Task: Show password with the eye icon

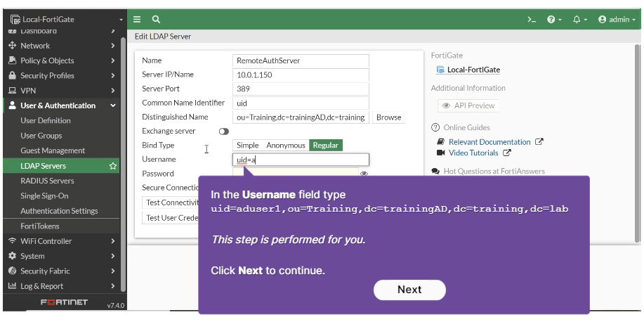Action: click(x=364, y=174)
